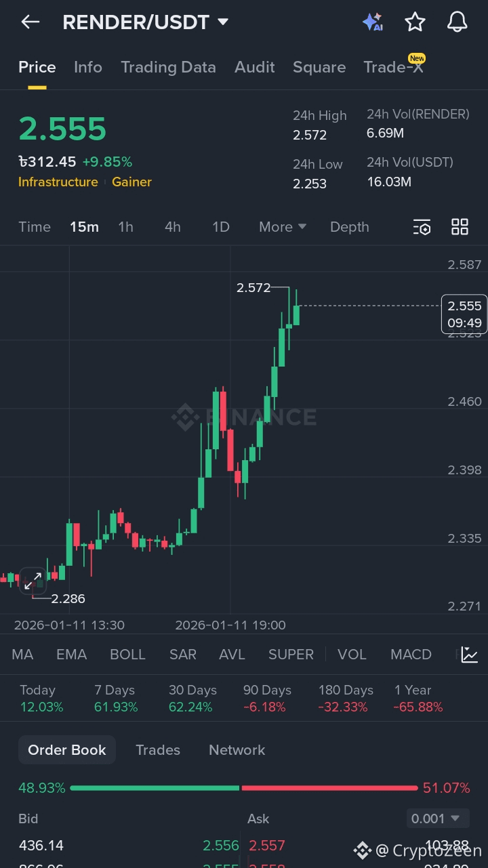Open RENDER/USDT pair selector dropdown
488x868 pixels.
(146, 22)
